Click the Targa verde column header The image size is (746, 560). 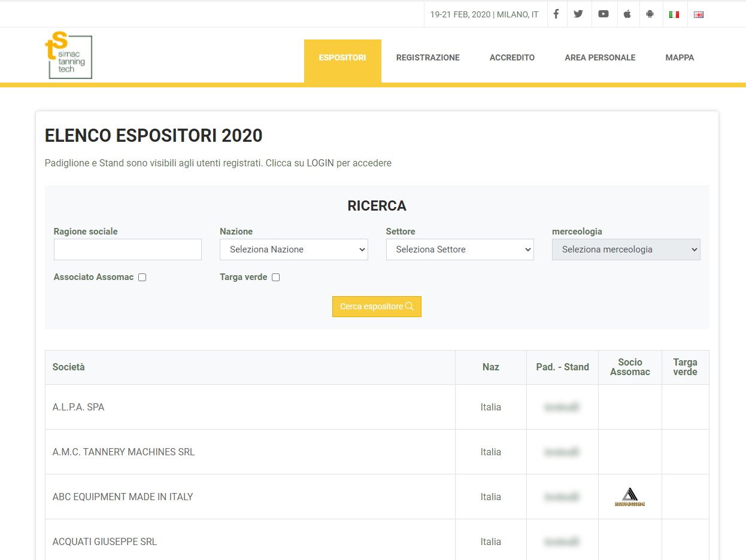click(x=686, y=367)
